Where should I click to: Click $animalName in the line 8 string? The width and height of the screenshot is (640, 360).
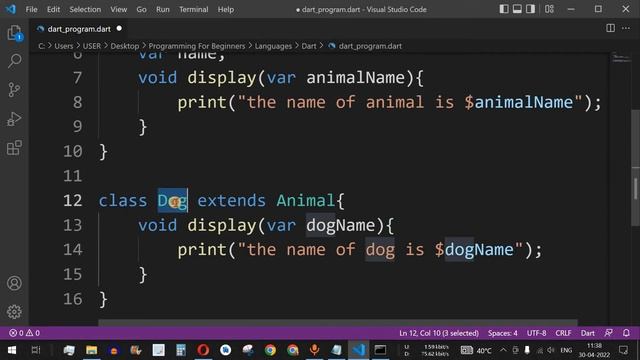pyautogui.click(x=519, y=102)
